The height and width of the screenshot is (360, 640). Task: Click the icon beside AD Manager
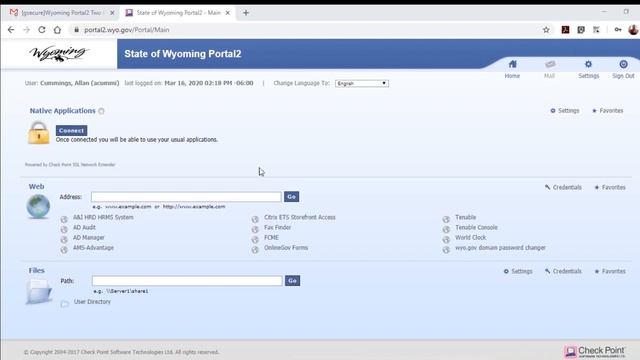tap(64, 240)
